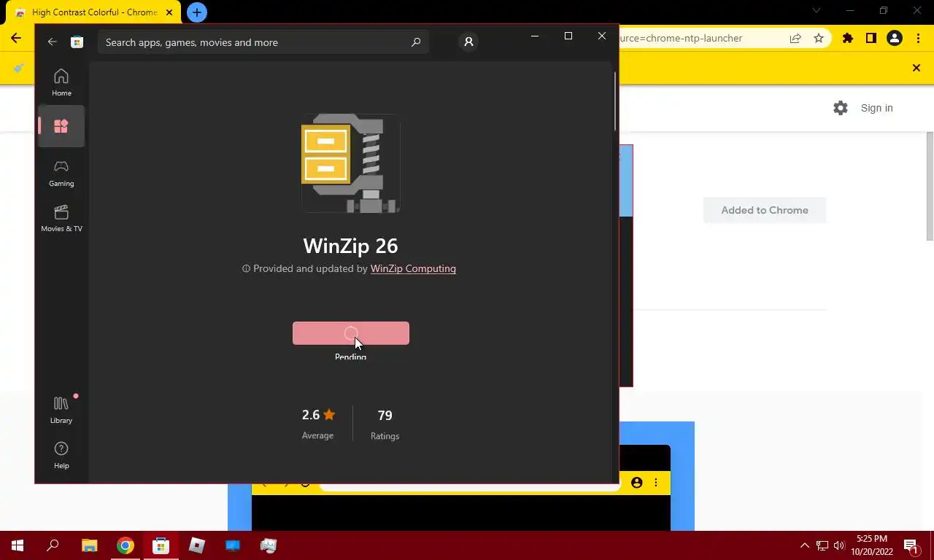This screenshot has height=560, width=934.
Task: Open Home in Store sidebar
Action: point(61,82)
